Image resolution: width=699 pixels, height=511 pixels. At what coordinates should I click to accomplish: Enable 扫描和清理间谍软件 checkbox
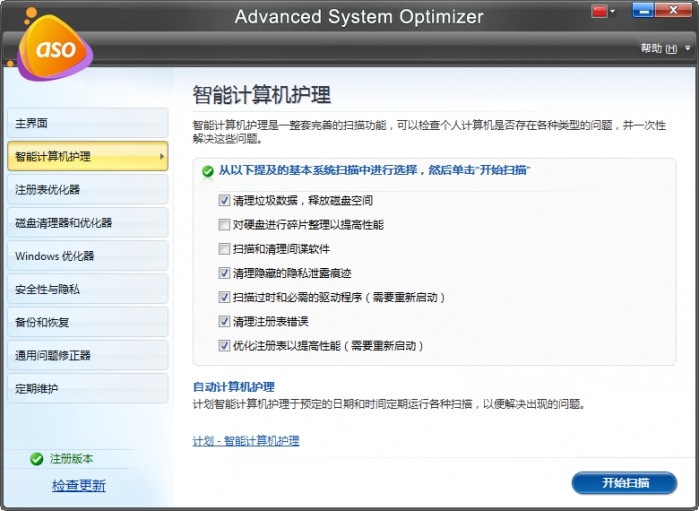point(224,248)
